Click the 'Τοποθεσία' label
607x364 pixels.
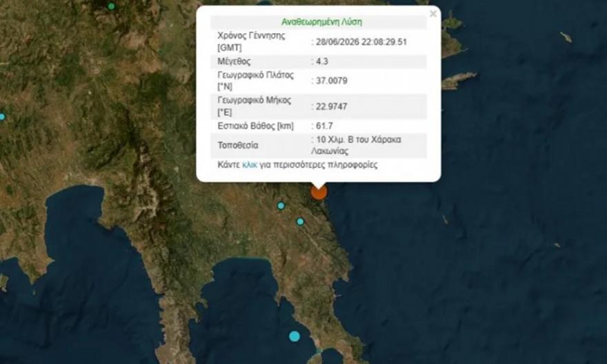coord(238,145)
